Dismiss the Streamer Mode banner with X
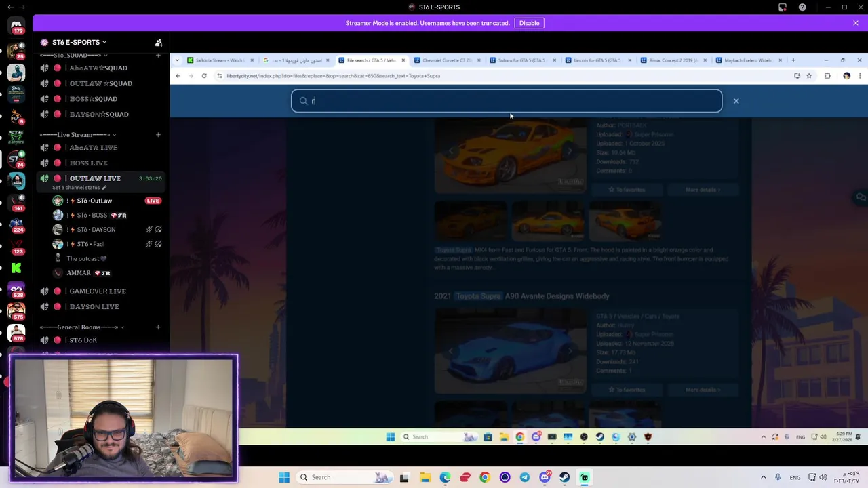 coord(856,23)
